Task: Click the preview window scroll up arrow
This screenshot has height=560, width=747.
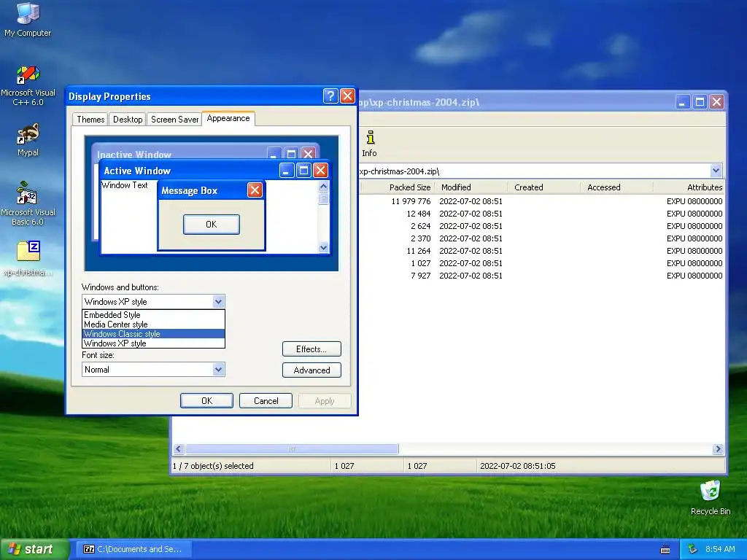Action: [x=323, y=186]
